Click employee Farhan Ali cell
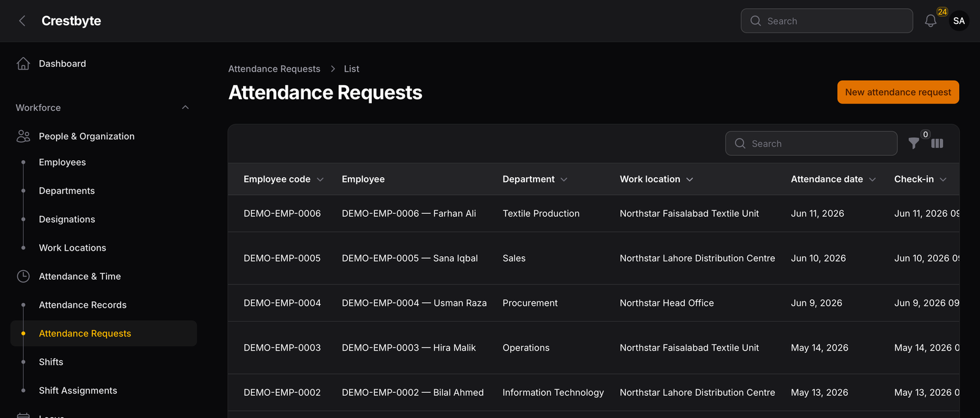Screen dimensions: 980x418 (x=409, y=213)
